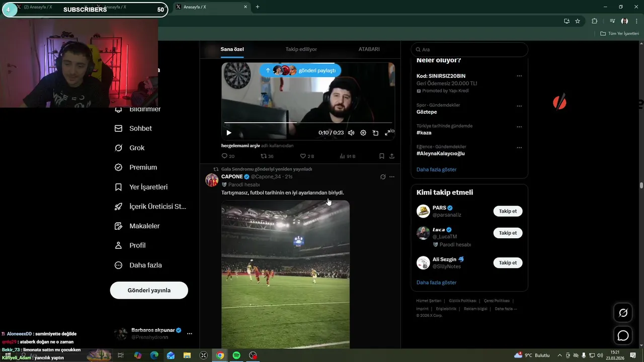Open options for Göztepe trend
The image size is (644, 362).
[x=519, y=107]
